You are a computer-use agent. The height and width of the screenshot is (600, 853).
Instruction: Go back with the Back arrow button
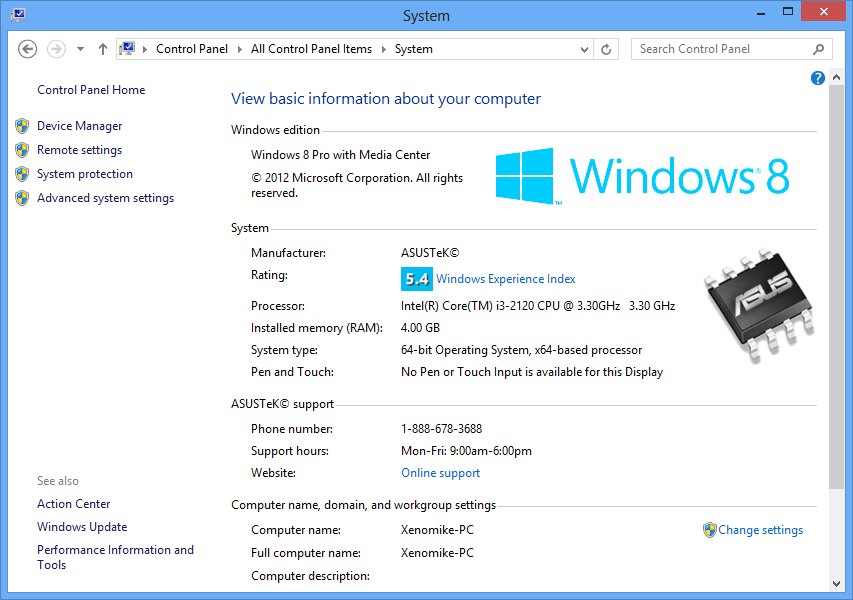click(27, 49)
